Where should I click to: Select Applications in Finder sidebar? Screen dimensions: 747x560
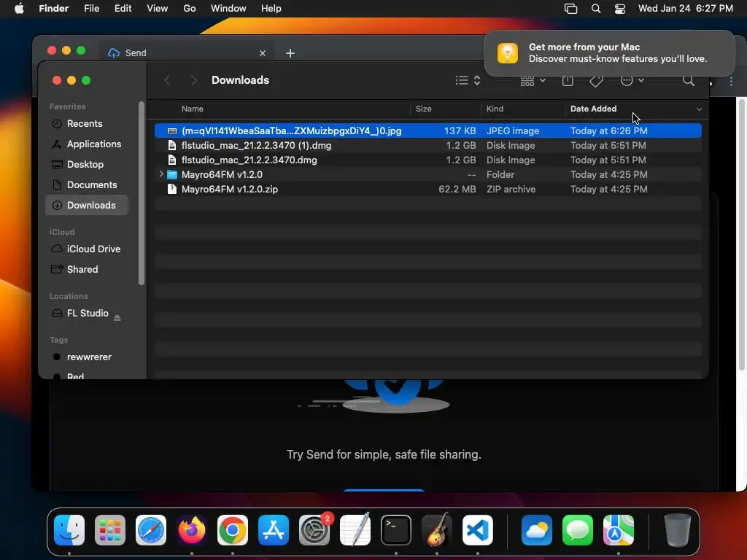coord(86,144)
